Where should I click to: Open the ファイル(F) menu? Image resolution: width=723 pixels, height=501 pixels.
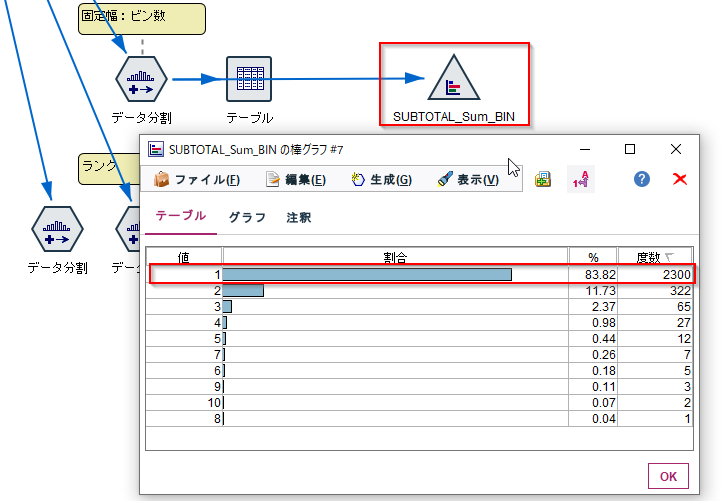pos(197,179)
